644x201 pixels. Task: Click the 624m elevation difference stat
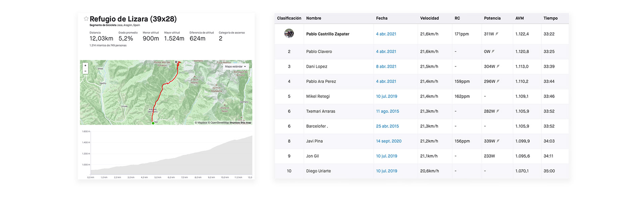coord(197,39)
